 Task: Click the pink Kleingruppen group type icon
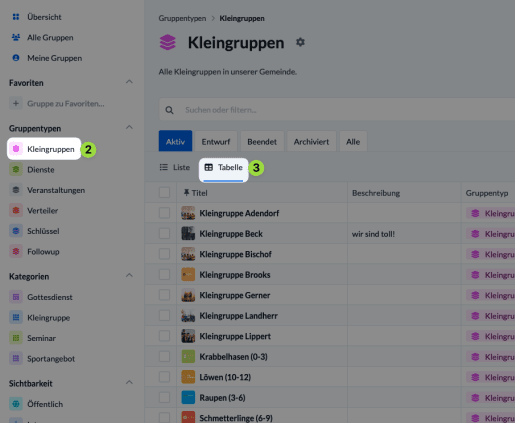16,149
